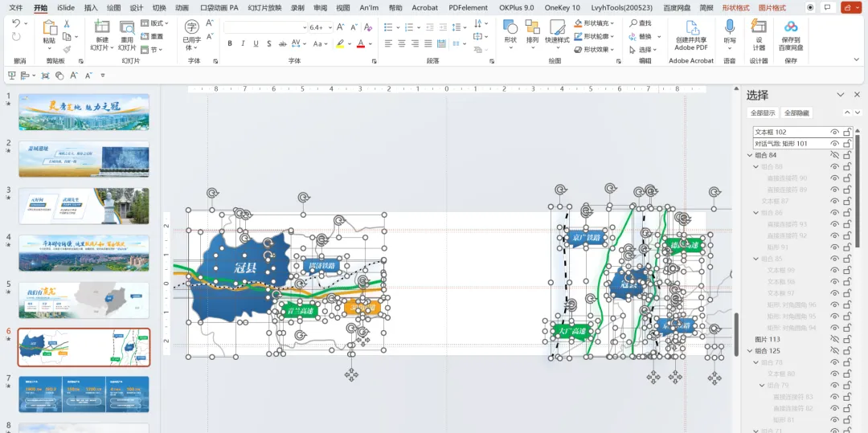The image size is (868, 433).
Task: Select the Underline text icon
Action: [x=256, y=43]
